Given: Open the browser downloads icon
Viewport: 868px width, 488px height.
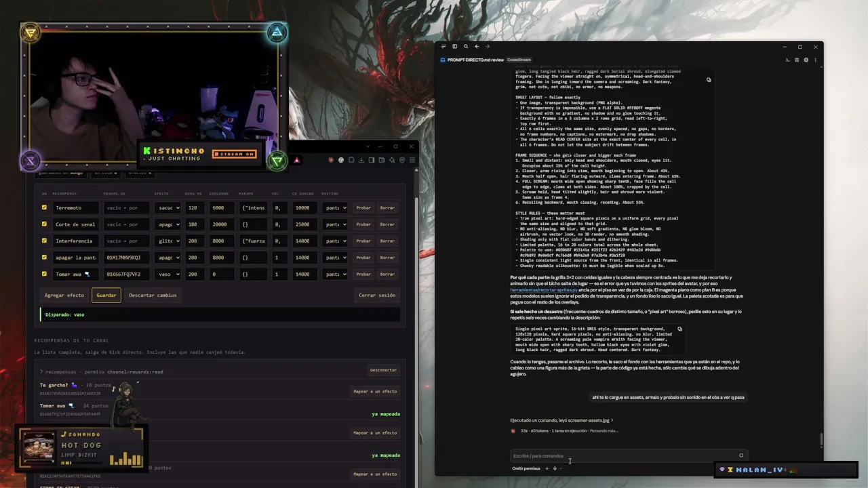Looking at the screenshot, I should 362,160.
